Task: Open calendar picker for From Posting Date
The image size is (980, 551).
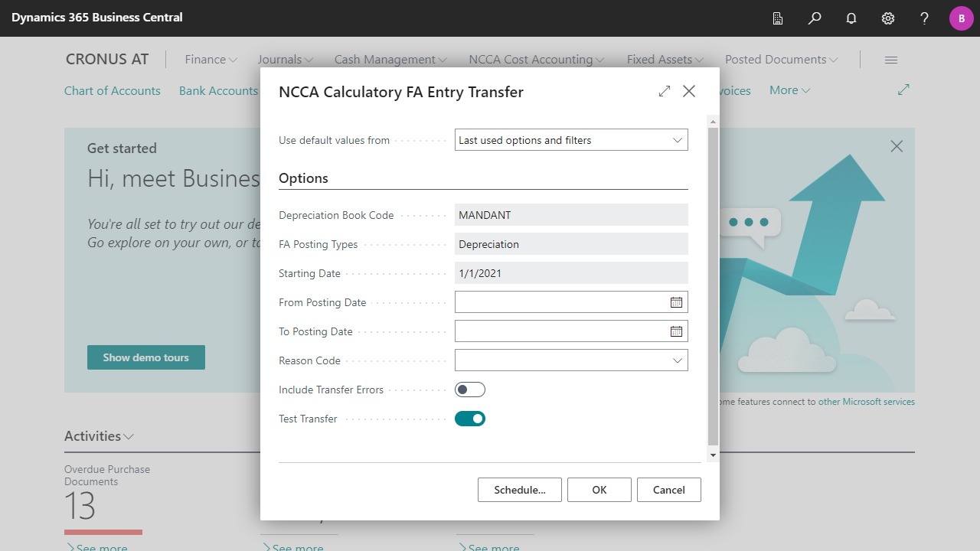Action: tap(676, 302)
